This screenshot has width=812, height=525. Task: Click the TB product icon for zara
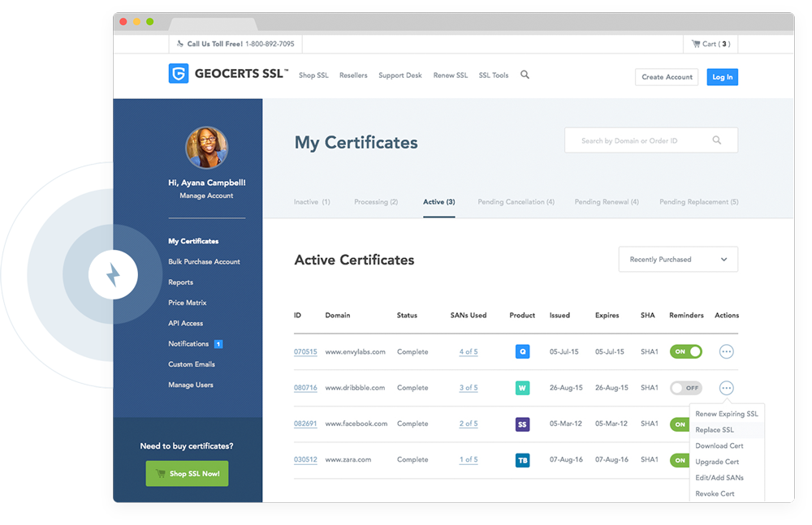522,460
